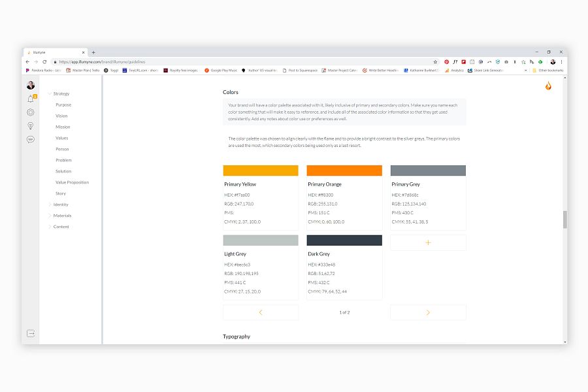Image resolution: width=588 pixels, height=392 pixels.
Task: Click the lightbulb ideas icon
Action: [31, 125]
